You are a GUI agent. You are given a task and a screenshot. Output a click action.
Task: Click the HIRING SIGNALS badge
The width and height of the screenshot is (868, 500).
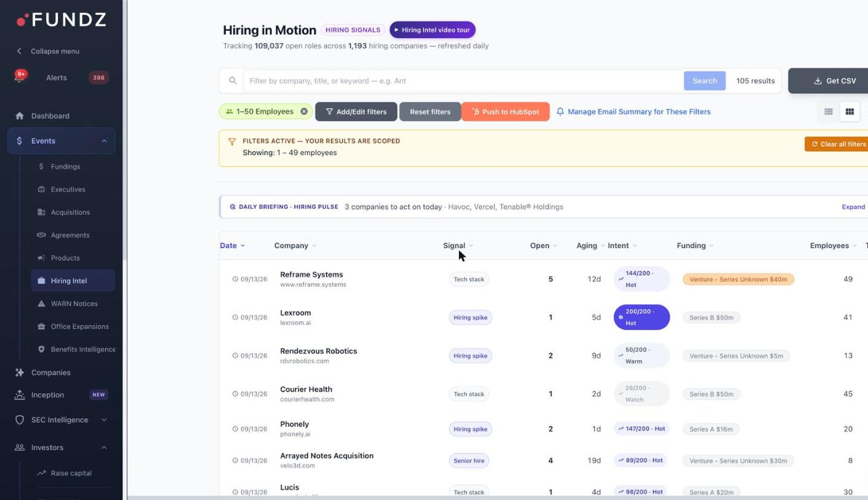point(353,30)
